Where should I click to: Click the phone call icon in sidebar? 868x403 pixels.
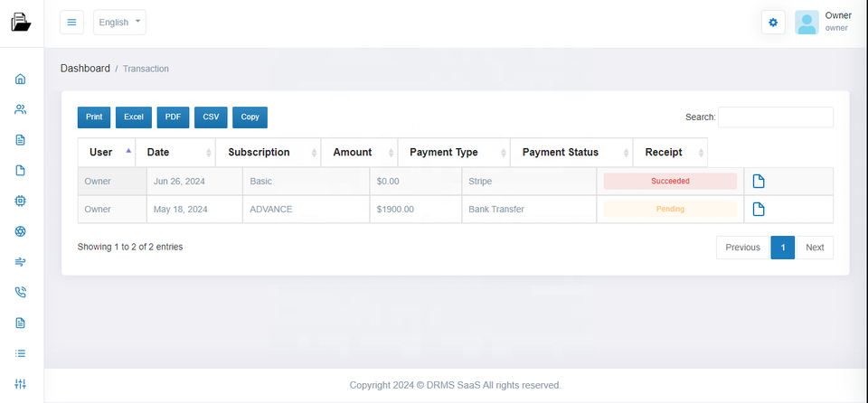point(21,292)
